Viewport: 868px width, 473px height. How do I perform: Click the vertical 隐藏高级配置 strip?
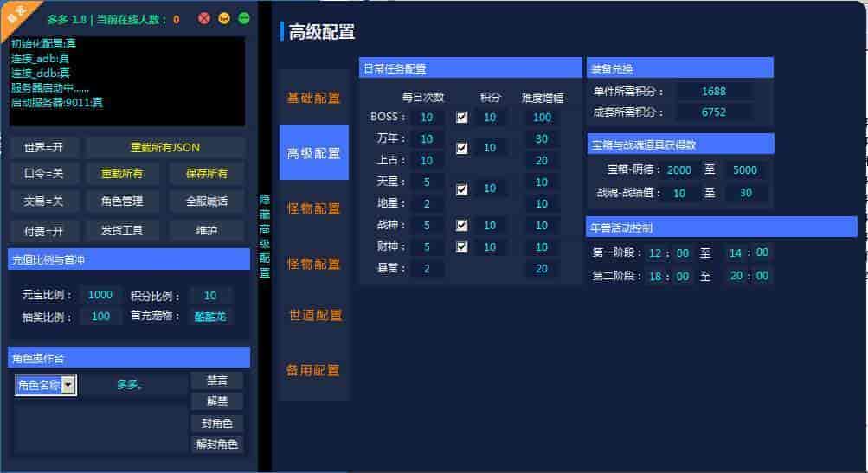point(265,236)
